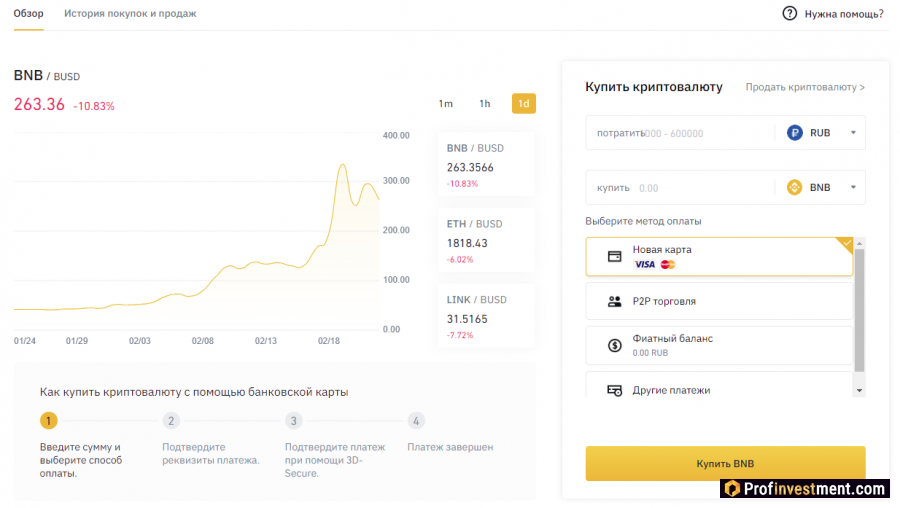Viewport: 900px width, 508px height.
Task: Select the BNB / BUSD price card
Action: click(486, 165)
